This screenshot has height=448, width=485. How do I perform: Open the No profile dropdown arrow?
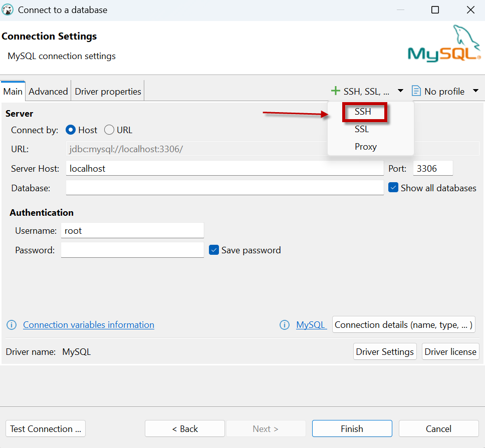click(475, 91)
